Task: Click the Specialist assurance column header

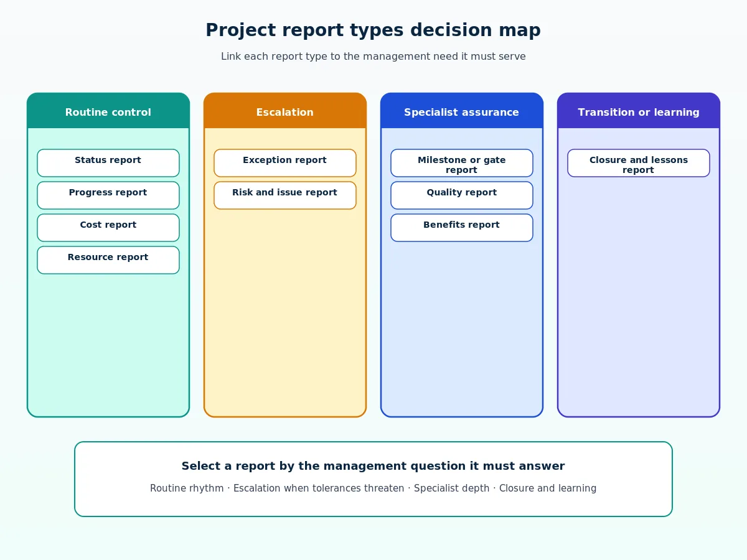Action: [x=462, y=111]
